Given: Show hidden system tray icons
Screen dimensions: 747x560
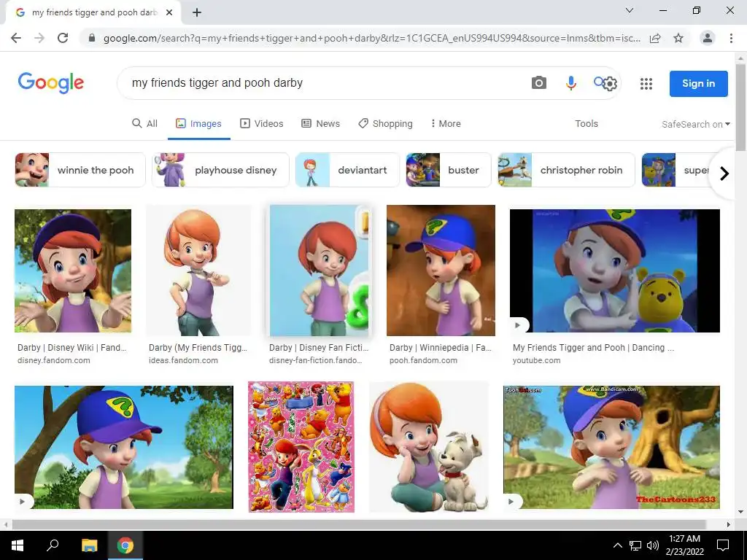Looking at the screenshot, I should tap(617, 545).
